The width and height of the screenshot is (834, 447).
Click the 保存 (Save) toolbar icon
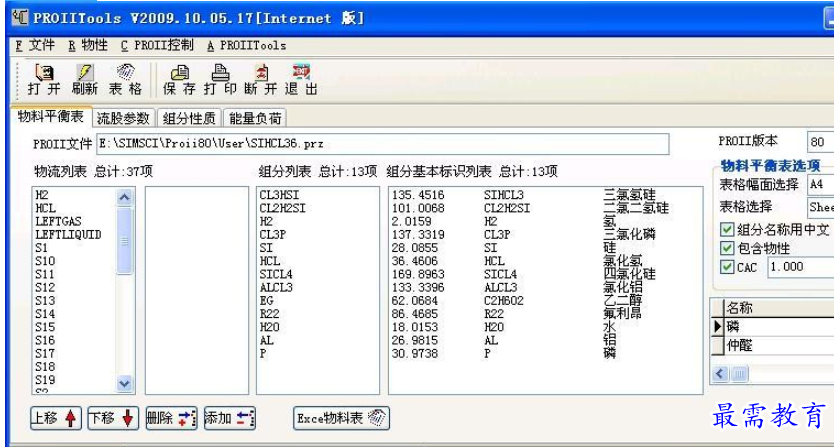(x=179, y=80)
